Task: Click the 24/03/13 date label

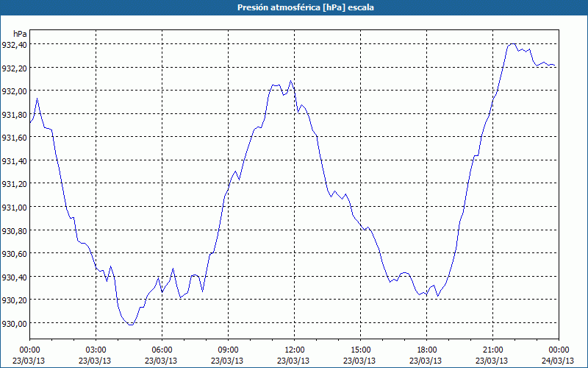Action: (x=558, y=361)
